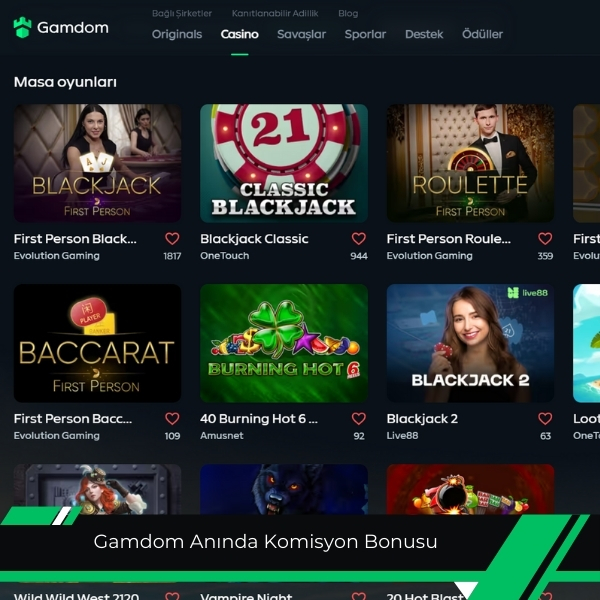This screenshot has height=600, width=600.
Task: Click the Gamdom logo icon
Action: pos(22,28)
